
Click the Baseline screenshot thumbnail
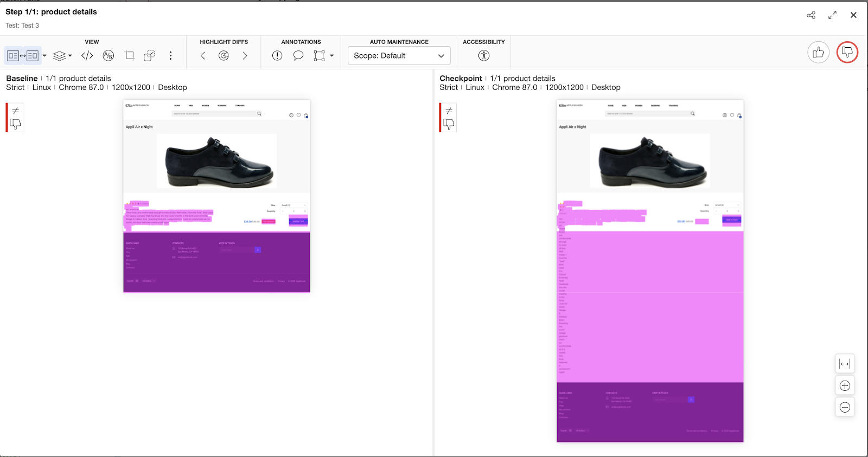tap(216, 196)
